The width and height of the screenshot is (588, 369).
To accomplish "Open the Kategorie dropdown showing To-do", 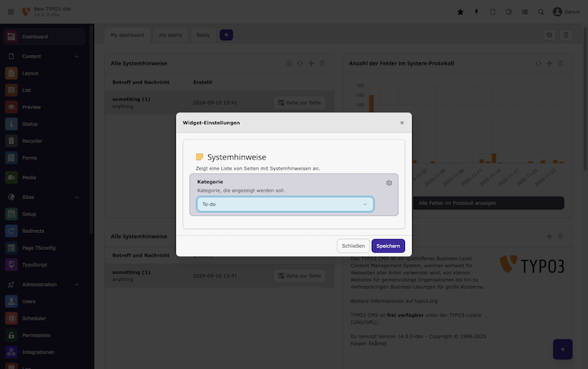I will click(x=284, y=204).
